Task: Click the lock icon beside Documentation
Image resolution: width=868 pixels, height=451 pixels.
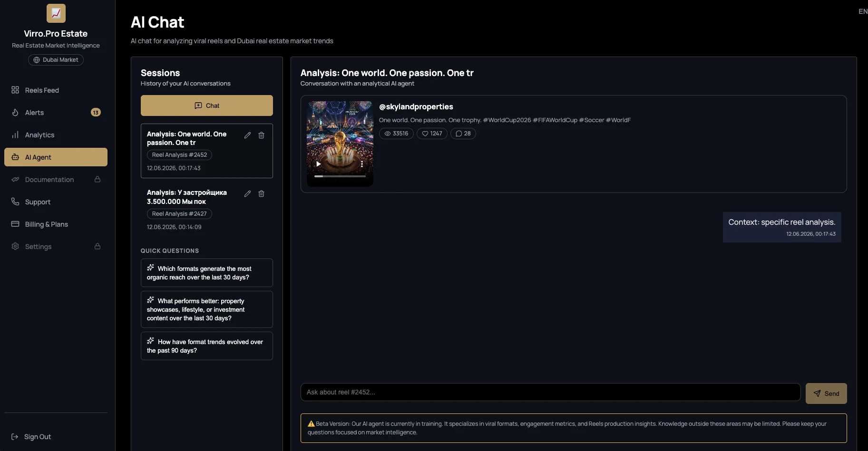Action: click(98, 179)
